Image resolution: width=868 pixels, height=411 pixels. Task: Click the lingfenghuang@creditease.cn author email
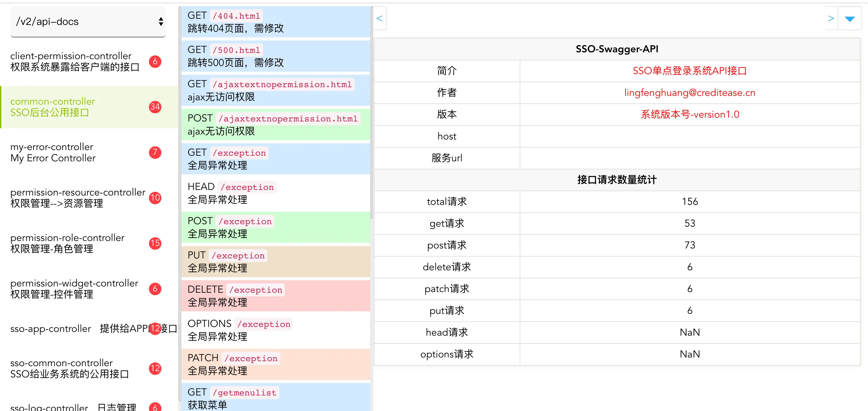point(689,92)
